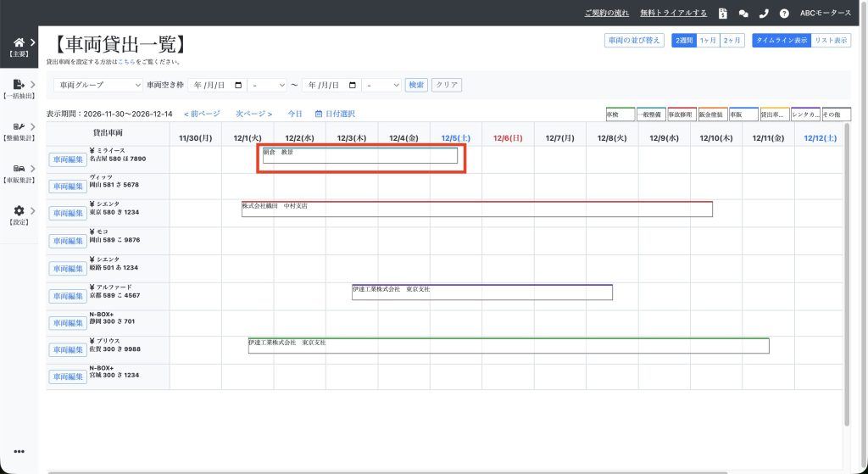868x474 pixels.
Task: Select タイムライン表示 view mode
Action: [x=782, y=41]
